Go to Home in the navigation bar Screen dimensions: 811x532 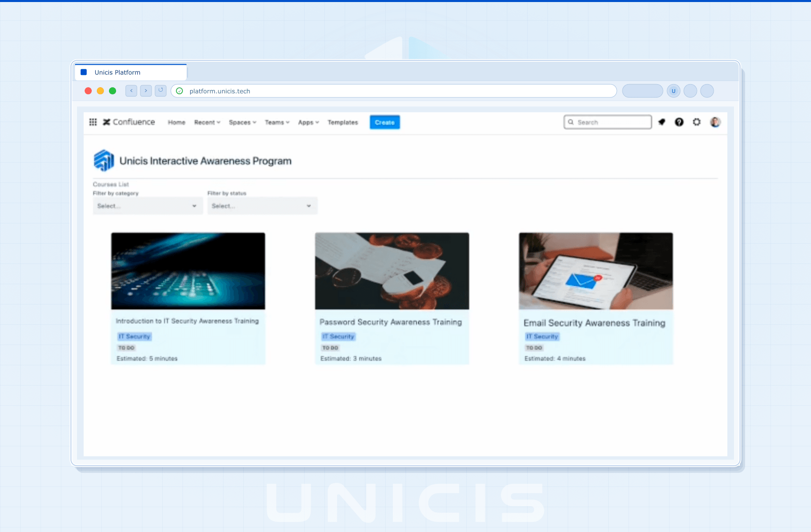176,123
